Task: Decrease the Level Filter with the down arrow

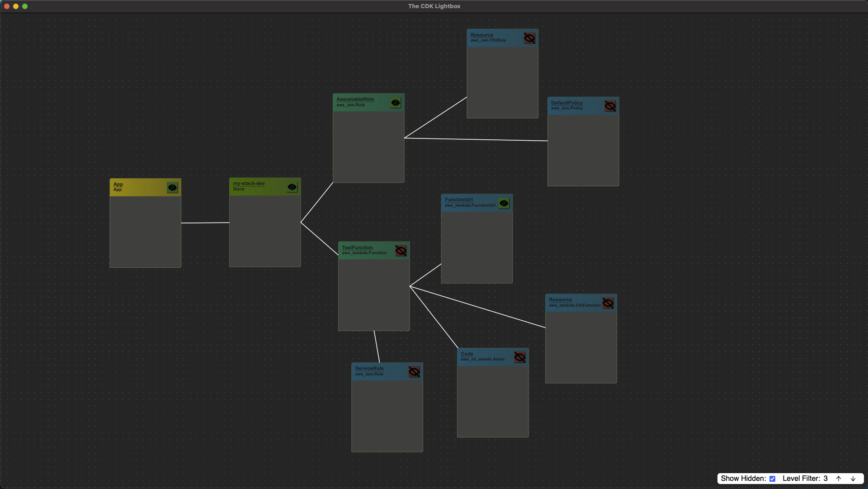Action: [x=853, y=479]
